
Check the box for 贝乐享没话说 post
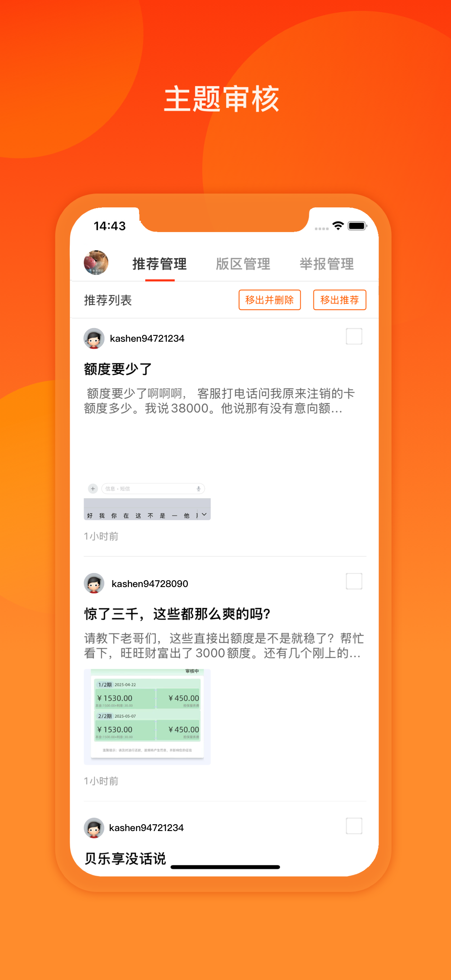point(354,826)
